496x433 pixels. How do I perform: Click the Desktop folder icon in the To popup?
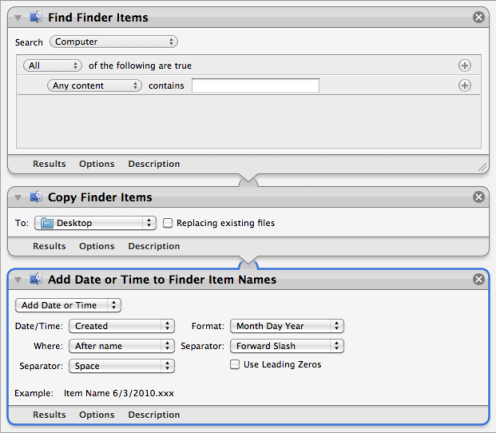point(47,223)
